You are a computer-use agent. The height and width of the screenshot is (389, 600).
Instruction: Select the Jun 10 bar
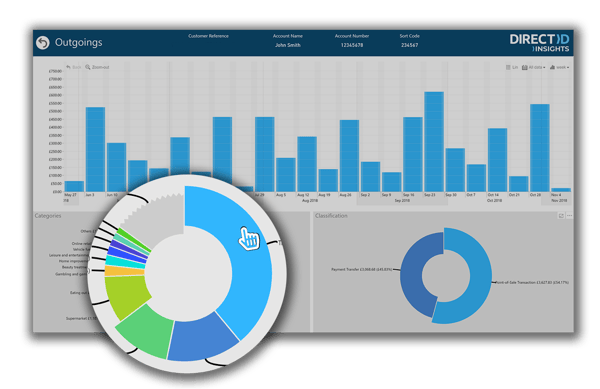pos(116,168)
